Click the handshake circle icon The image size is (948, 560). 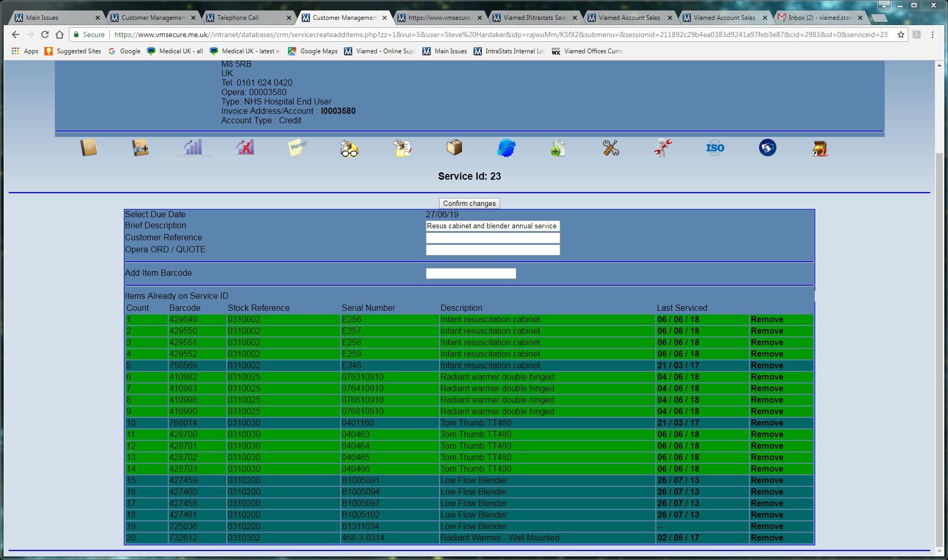click(767, 148)
